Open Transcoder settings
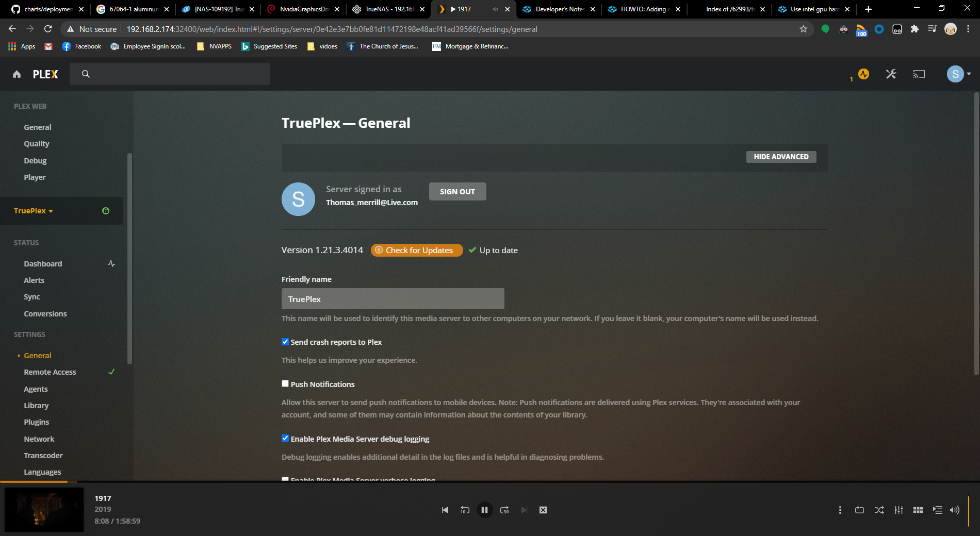 43,456
